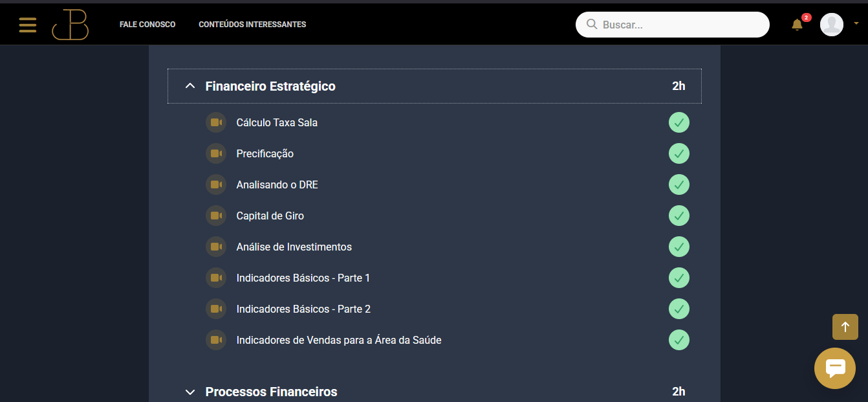This screenshot has height=402, width=868.
Task: Click the back-to-top arrow button
Action: (845, 327)
